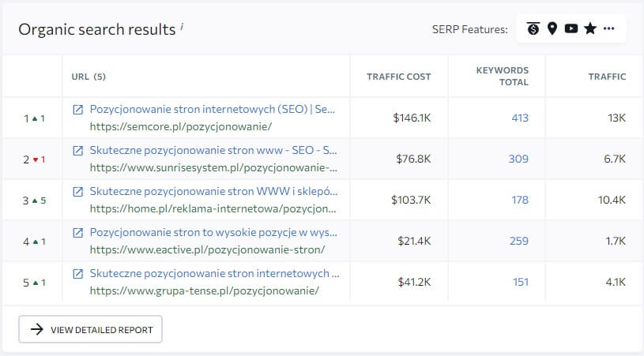
Task: Open external link icon for home.pl result
Action: (77, 192)
